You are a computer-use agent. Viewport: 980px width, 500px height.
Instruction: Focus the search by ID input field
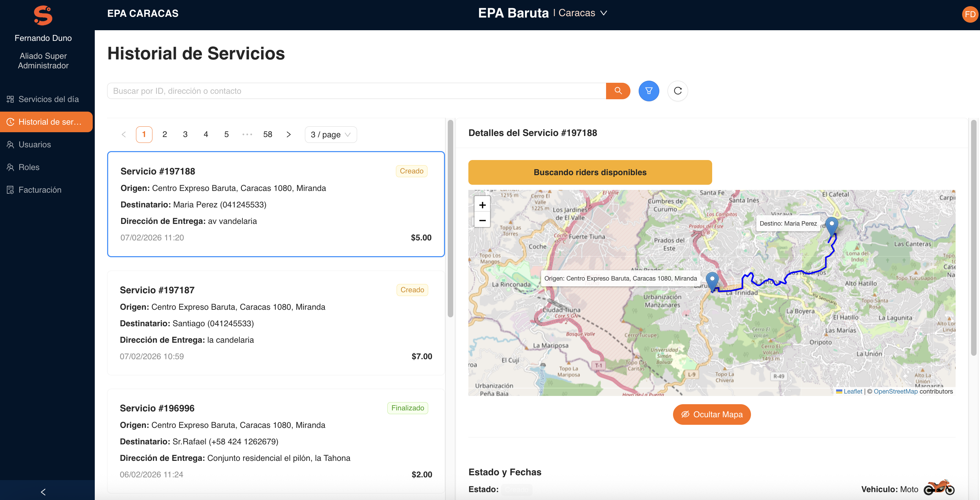(x=356, y=91)
